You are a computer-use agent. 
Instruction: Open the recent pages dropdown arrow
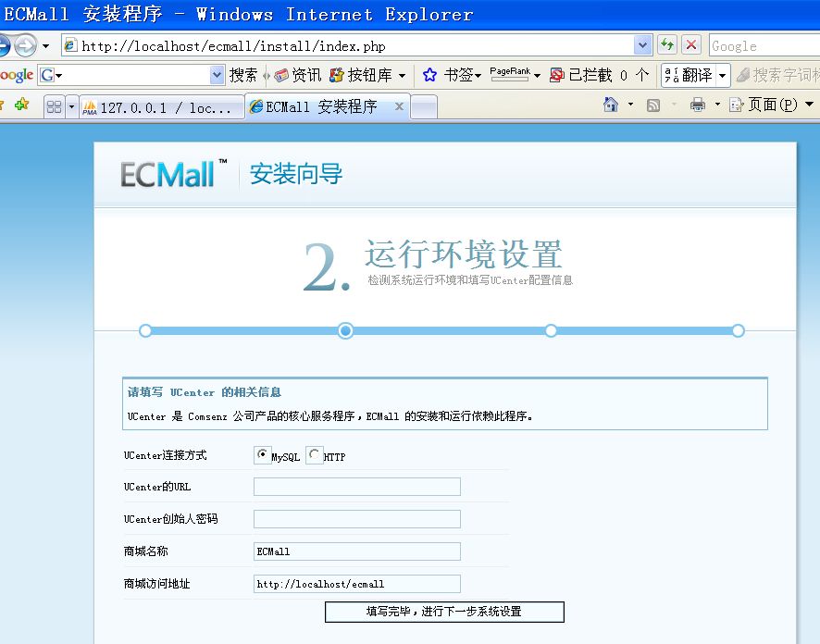[x=46, y=46]
